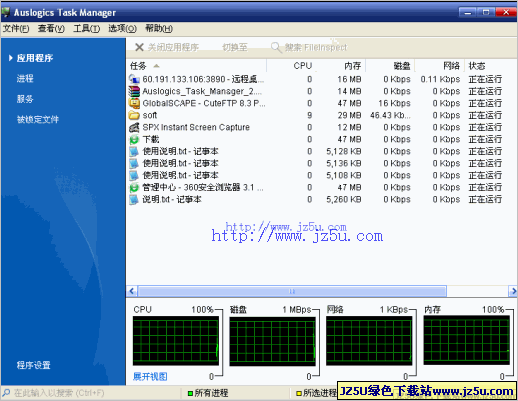Sort by the 内存 column header

pyautogui.click(x=340, y=66)
